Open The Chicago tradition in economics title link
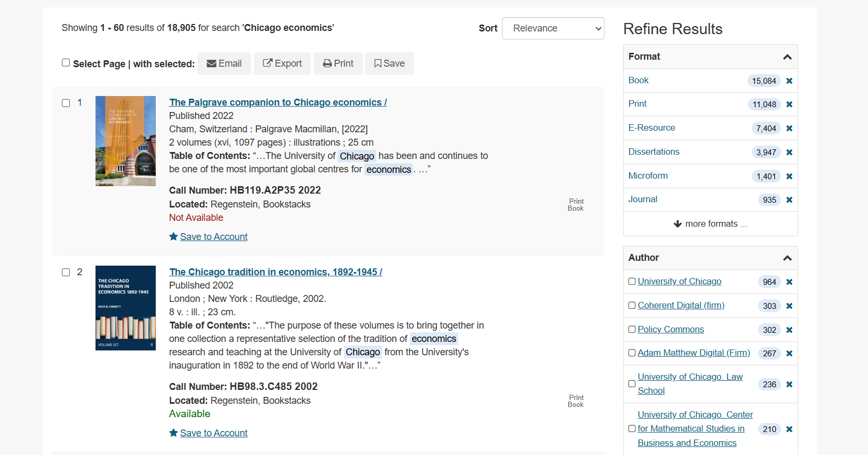868x455 pixels. point(275,272)
